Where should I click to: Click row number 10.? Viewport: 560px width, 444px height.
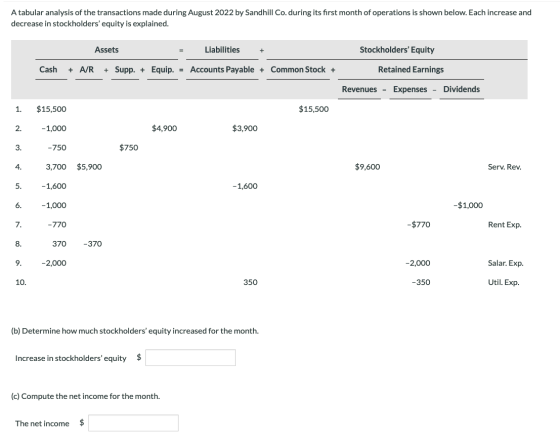[x=21, y=283]
